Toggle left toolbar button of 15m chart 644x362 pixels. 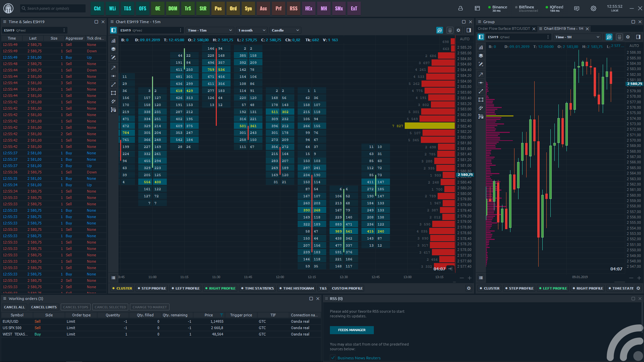pos(113,30)
